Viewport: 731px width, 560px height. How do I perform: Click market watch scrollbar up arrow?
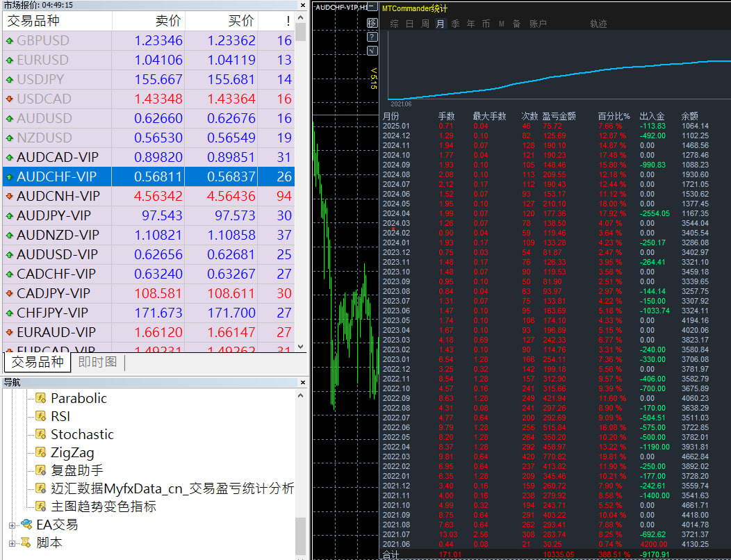tap(301, 18)
